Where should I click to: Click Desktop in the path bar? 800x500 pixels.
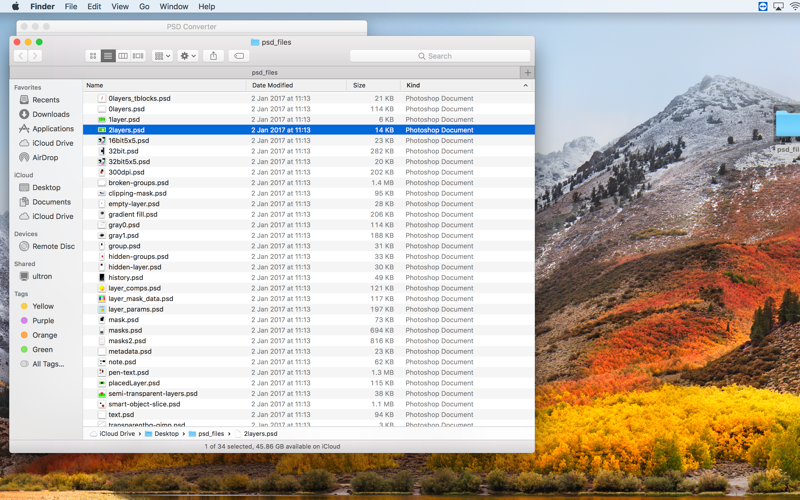point(162,434)
